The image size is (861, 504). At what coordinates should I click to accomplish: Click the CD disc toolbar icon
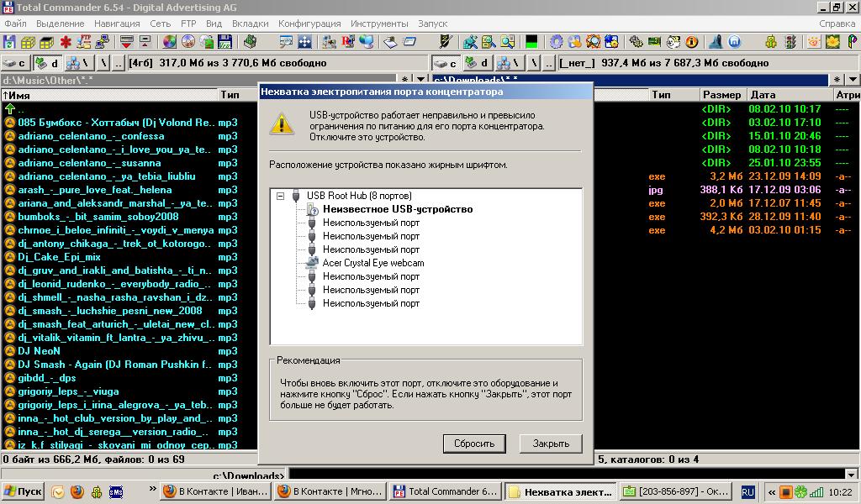188,42
